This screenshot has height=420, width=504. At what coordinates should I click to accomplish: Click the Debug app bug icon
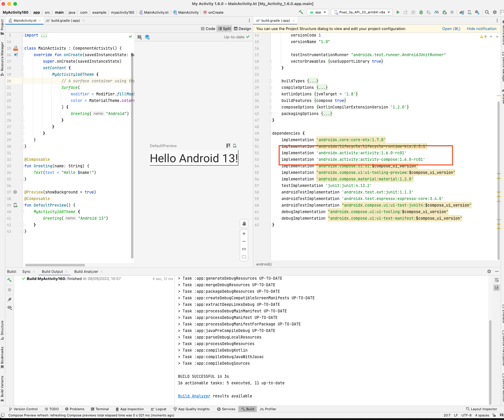(421, 12)
